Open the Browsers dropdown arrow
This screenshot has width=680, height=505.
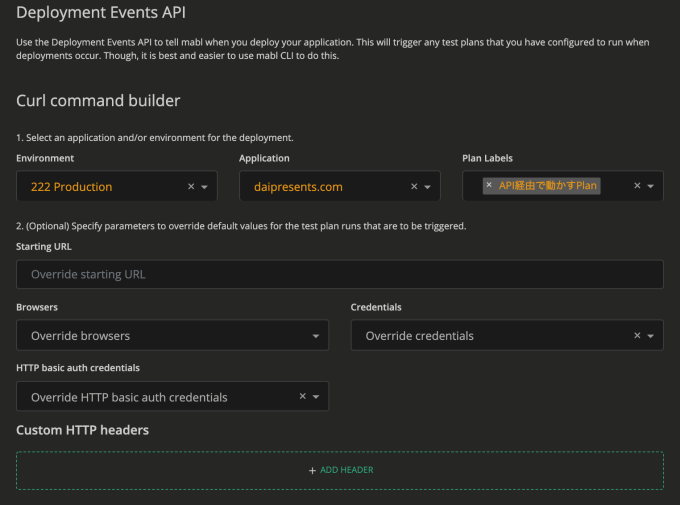click(x=316, y=336)
